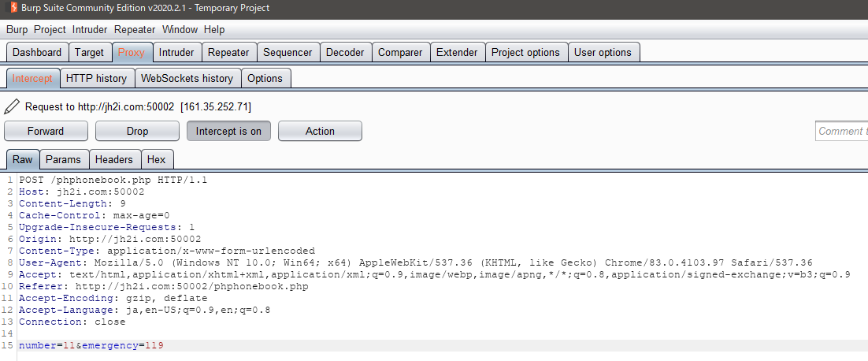868x361 pixels.
Task: Open the Comparer tab
Action: click(400, 53)
